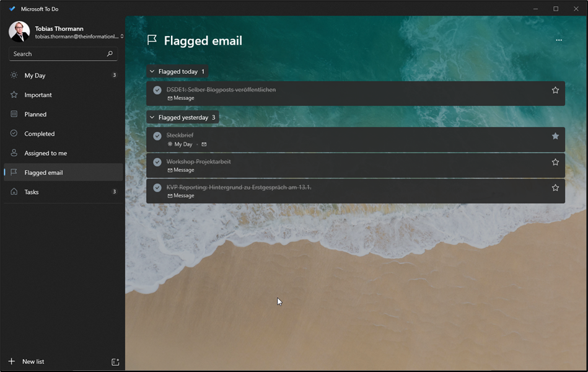The width and height of the screenshot is (588, 372).
Task: Open the list options three-dot menu
Action: [x=559, y=40]
